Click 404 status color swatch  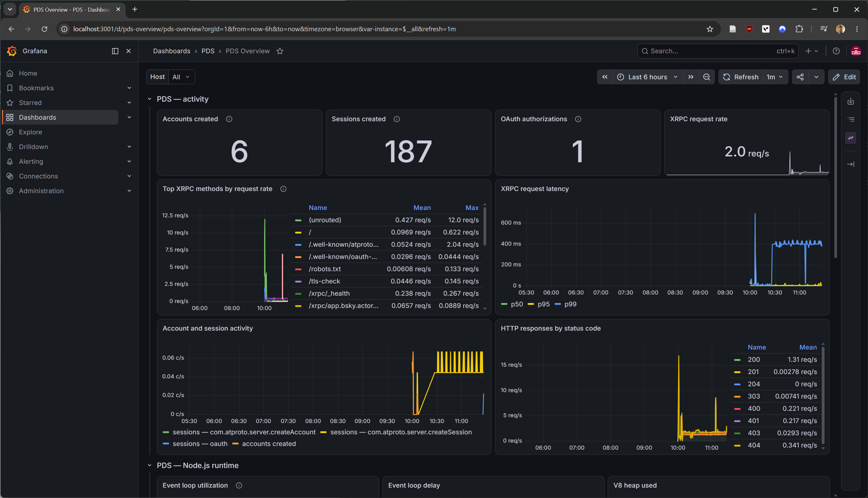click(737, 445)
